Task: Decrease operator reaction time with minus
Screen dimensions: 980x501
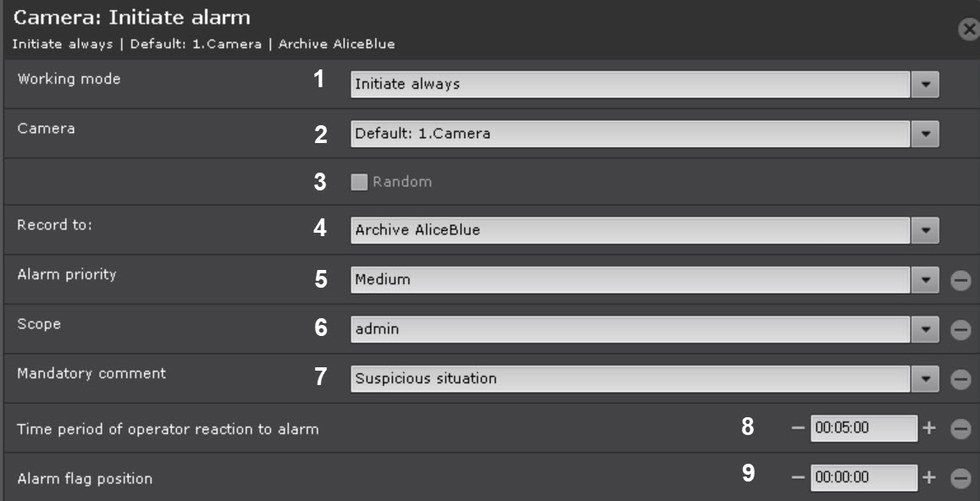Action: 798,428
